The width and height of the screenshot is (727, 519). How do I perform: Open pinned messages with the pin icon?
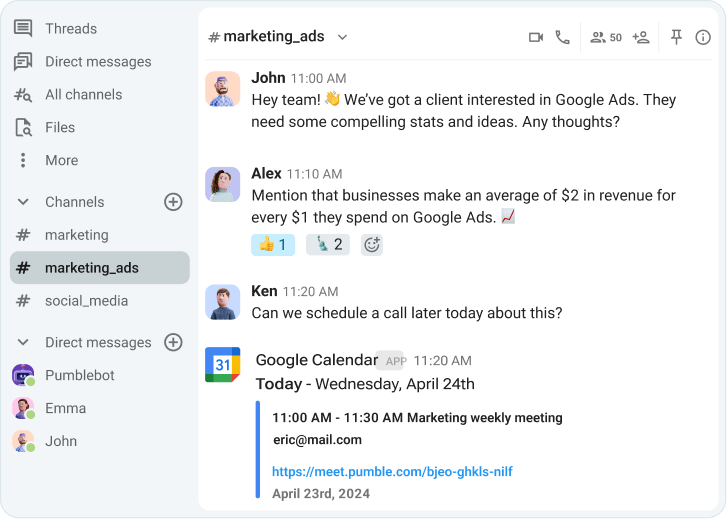[x=676, y=37]
